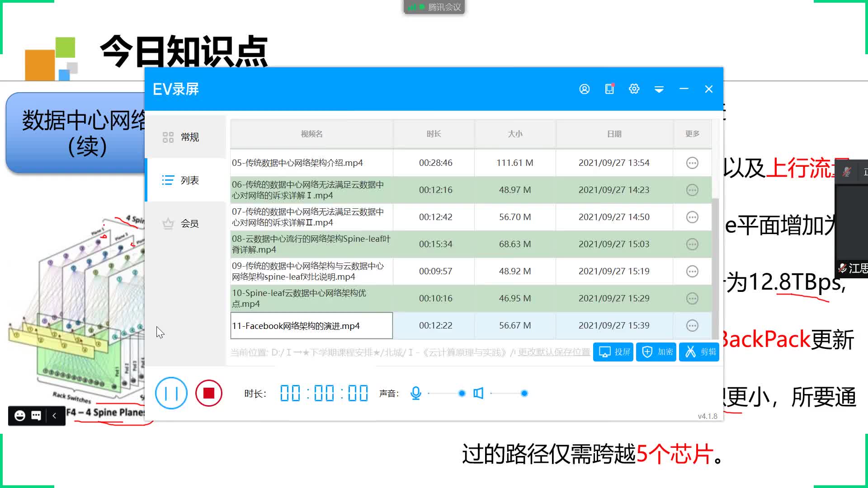868x488 pixels.
Task: Open the user account icon in EV录屏 title bar
Action: point(584,89)
